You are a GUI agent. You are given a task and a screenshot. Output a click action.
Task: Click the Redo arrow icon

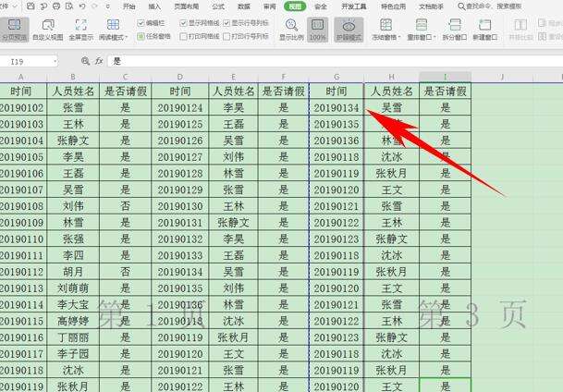95,6
